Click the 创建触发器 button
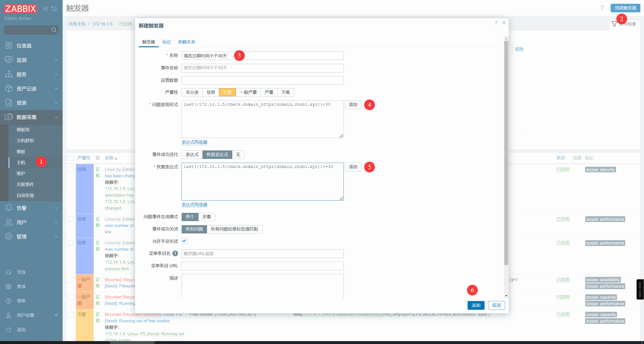The height and width of the screenshot is (344, 644). 625,8
